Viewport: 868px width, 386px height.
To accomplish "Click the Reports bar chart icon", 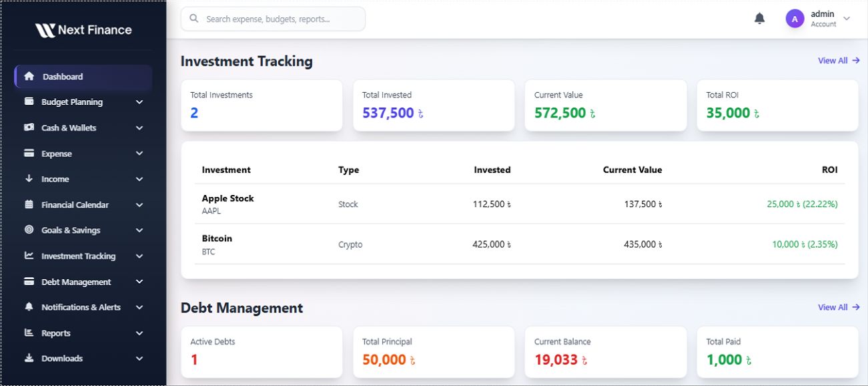I will 29,333.
